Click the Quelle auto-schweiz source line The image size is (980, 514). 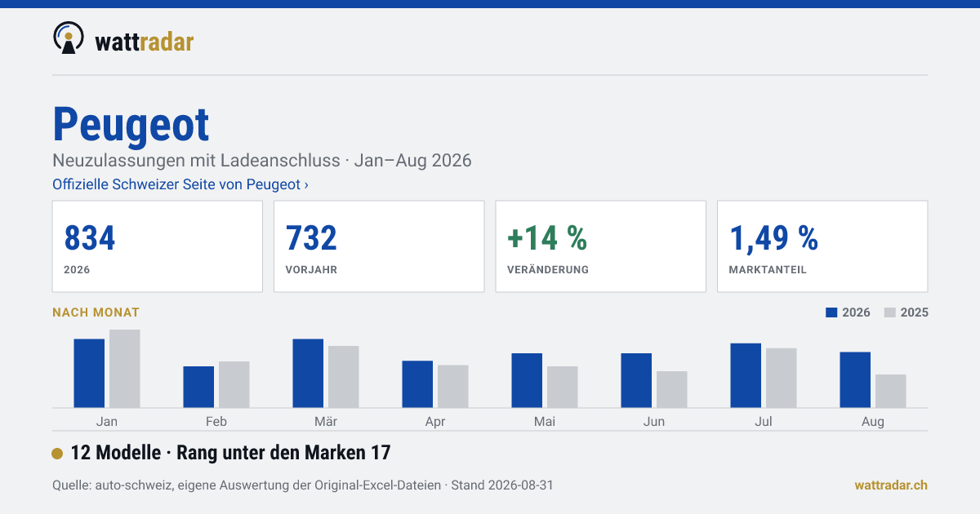tap(303, 485)
